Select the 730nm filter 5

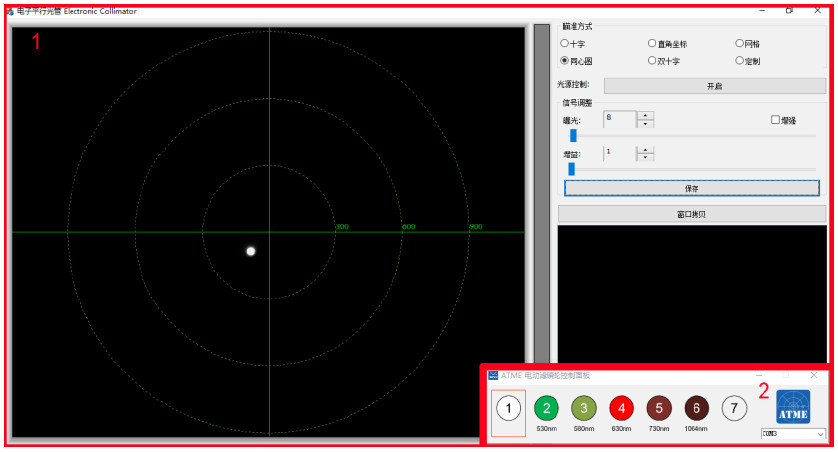pos(658,408)
